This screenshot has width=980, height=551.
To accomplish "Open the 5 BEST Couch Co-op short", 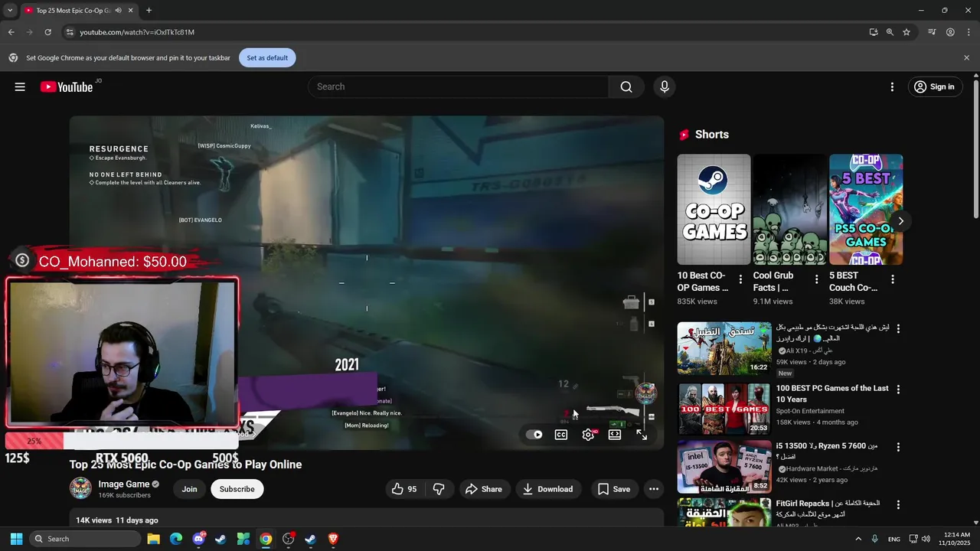I will pos(866,210).
